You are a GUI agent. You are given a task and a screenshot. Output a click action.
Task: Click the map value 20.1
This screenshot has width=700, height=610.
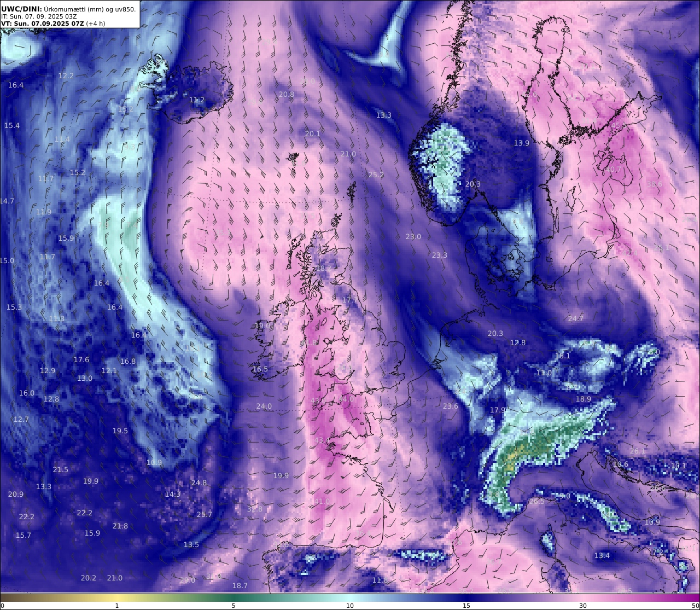pyautogui.click(x=313, y=134)
